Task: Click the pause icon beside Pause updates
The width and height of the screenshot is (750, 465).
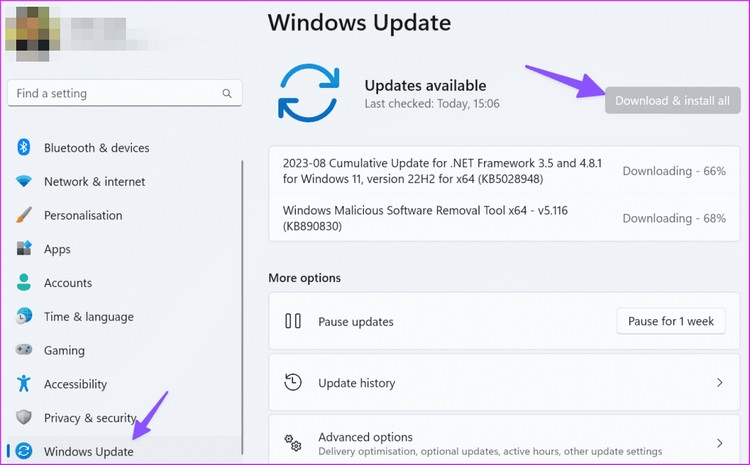Action: point(293,321)
